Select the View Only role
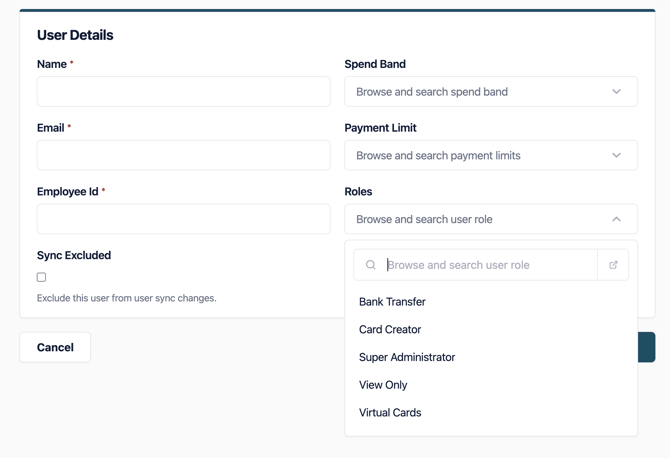Viewport: 670px width, 458px height. (383, 385)
